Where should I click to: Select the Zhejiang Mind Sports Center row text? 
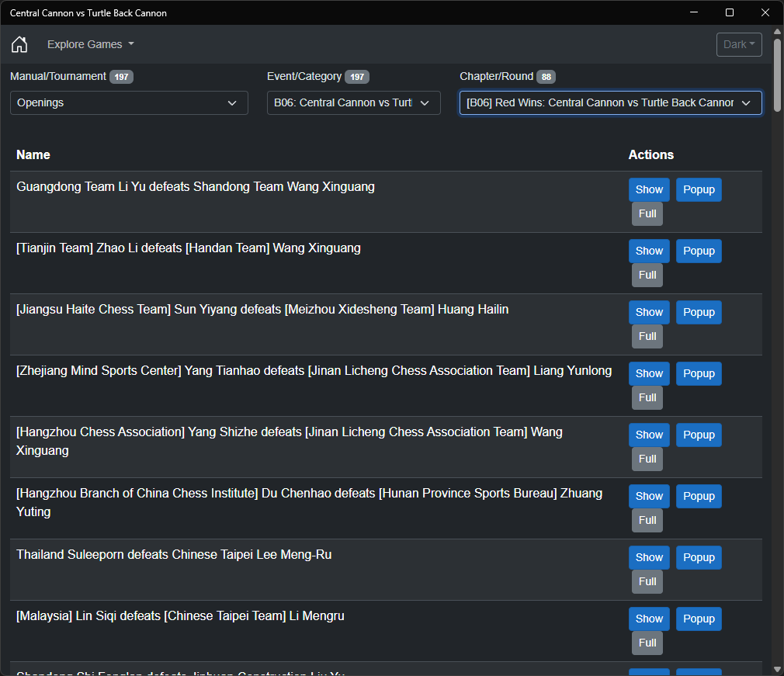[314, 371]
